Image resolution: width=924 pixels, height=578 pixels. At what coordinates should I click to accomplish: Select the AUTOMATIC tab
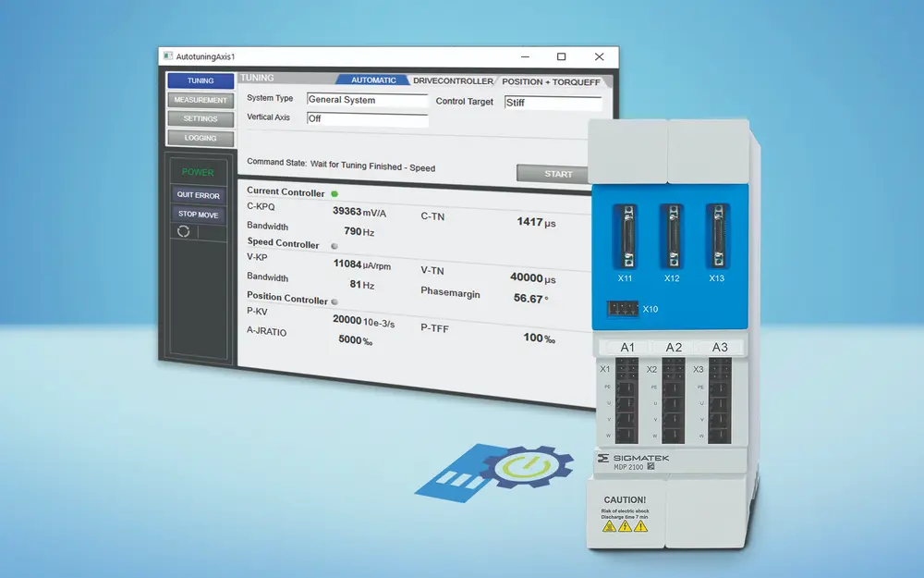373,80
